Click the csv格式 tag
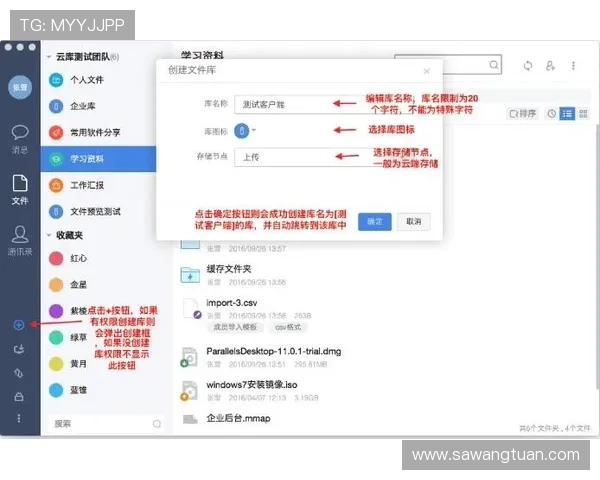Image resolution: width=600 pixels, height=480 pixels. point(288,327)
